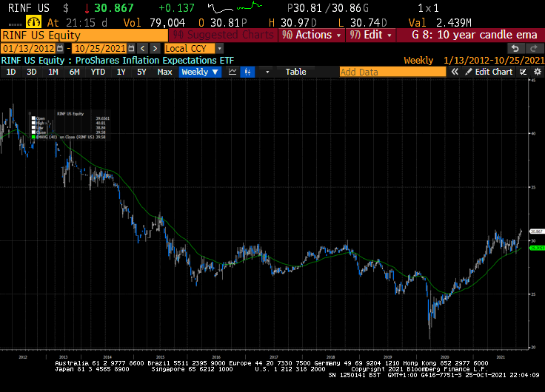Image resolution: width=545 pixels, height=392 pixels.
Task: Shift date range back with left arrow
Action: click(142, 48)
